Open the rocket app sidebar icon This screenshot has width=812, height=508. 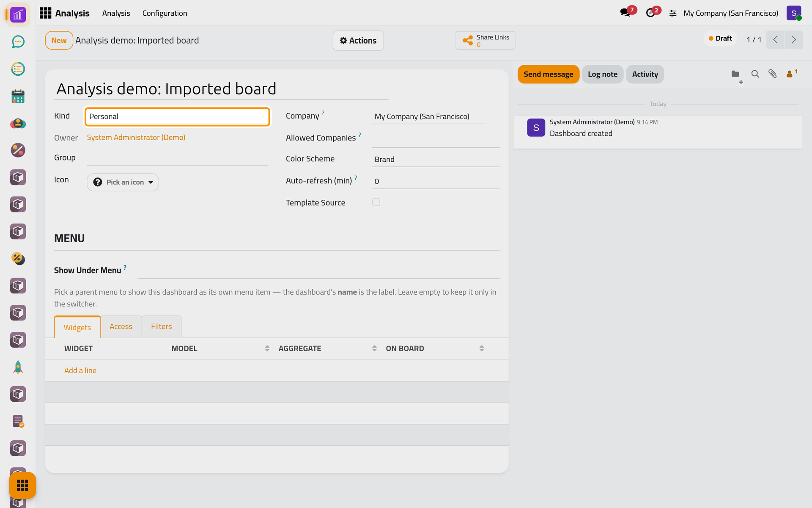(x=18, y=367)
